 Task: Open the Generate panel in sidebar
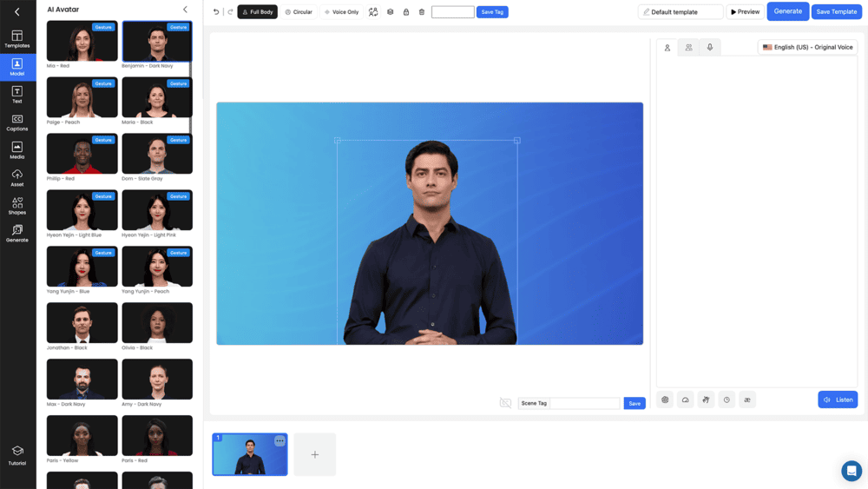click(x=17, y=233)
